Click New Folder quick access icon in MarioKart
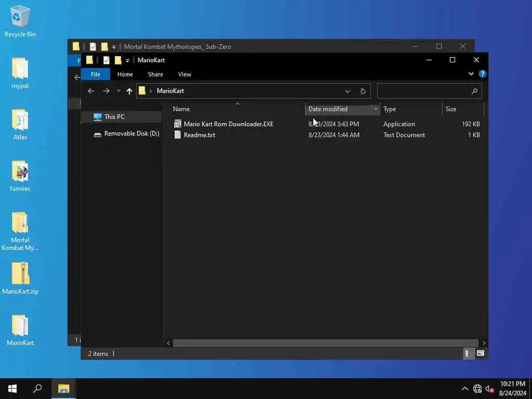 click(x=118, y=60)
